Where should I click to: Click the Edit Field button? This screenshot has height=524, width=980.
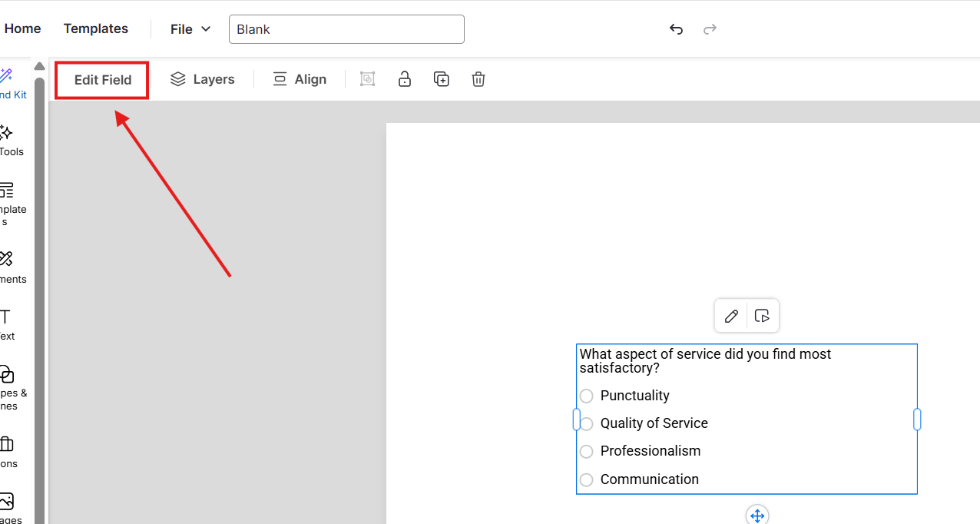(102, 80)
